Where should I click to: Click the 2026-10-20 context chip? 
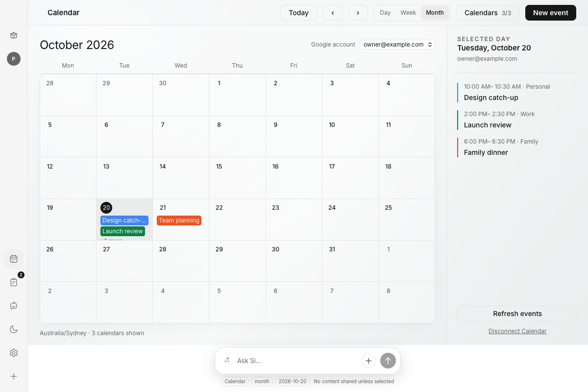[293, 381]
